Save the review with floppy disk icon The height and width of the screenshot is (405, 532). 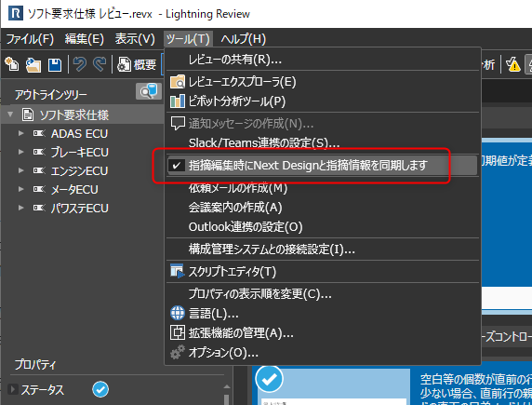pos(55,64)
